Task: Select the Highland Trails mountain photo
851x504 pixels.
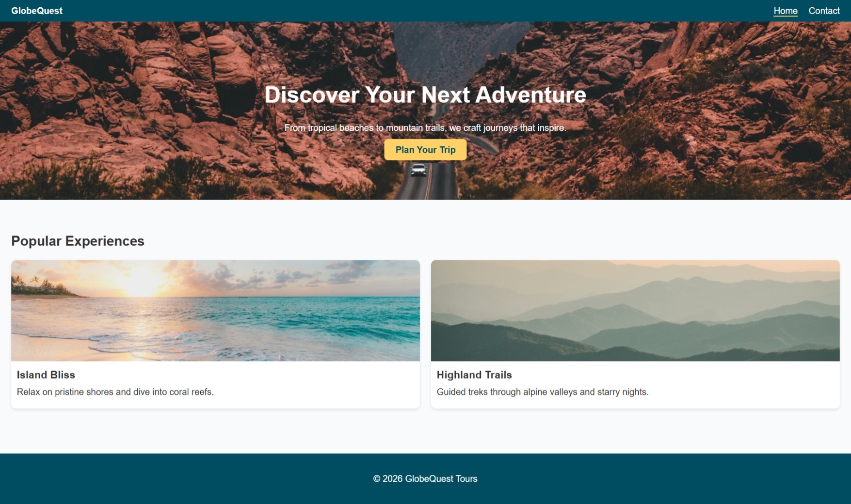Action: (635, 311)
